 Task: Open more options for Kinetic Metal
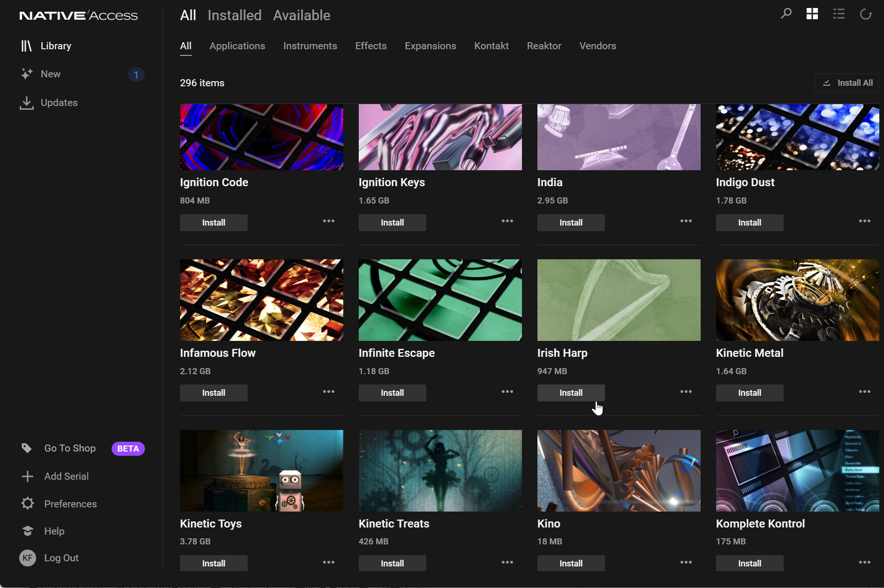pyautogui.click(x=865, y=392)
